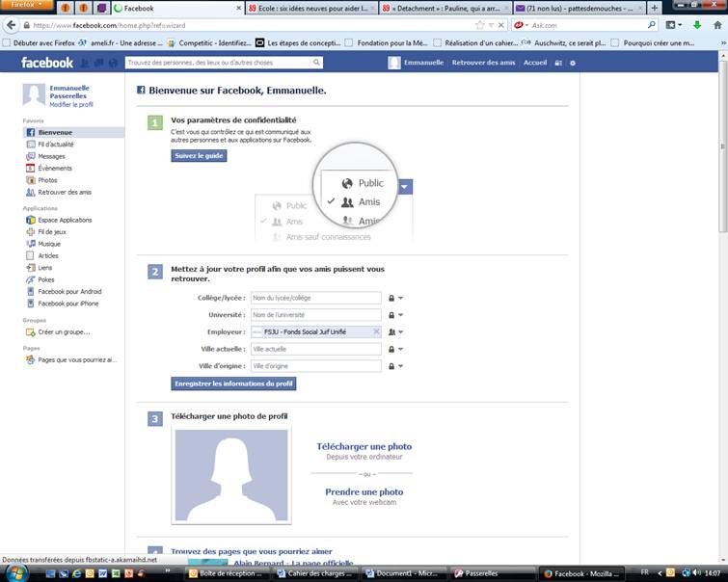Image resolution: width=728 pixels, height=582 pixels.
Task: Open notifications globe icon in header
Action: [x=113, y=63]
